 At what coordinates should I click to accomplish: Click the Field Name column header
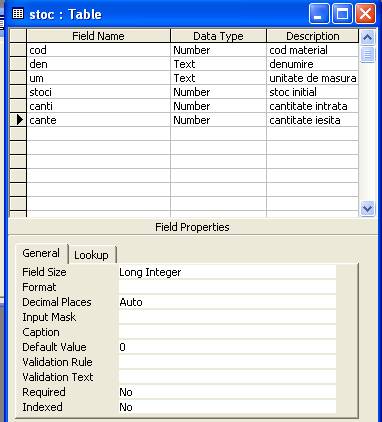(98, 36)
